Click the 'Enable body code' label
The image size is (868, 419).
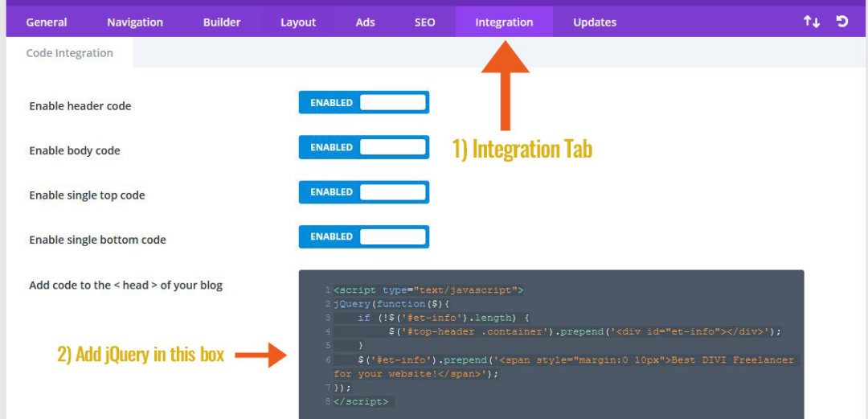[x=75, y=150]
